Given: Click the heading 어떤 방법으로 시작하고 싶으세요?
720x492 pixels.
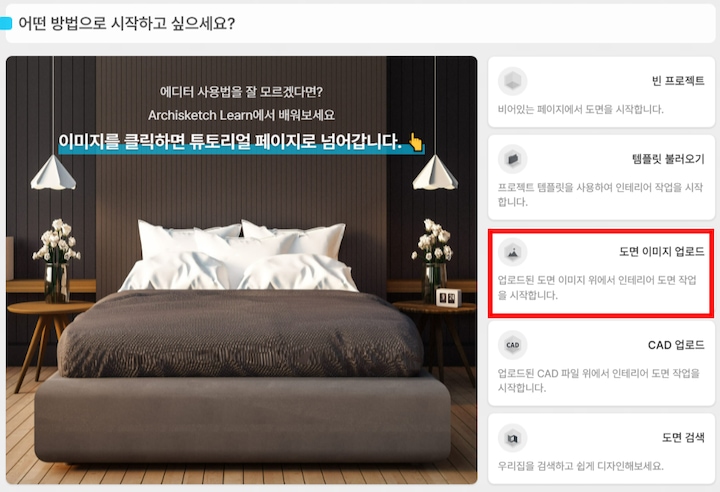Looking at the screenshot, I should [127, 23].
